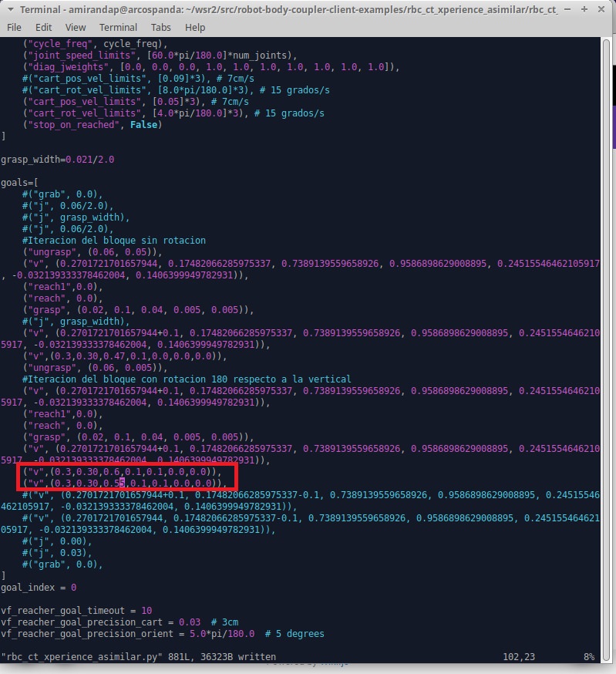This screenshot has width=616, height=674.
Task: Open the window menu icon in title bar
Action: pos(9,9)
